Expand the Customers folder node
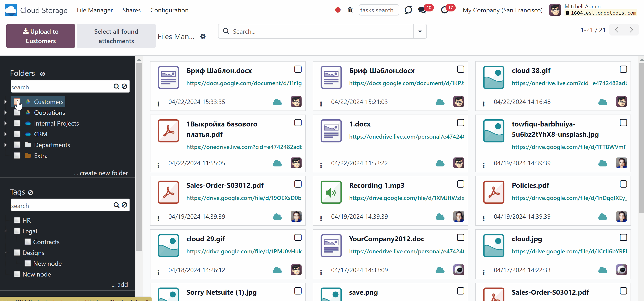The width and height of the screenshot is (644, 301). click(5, 102)
